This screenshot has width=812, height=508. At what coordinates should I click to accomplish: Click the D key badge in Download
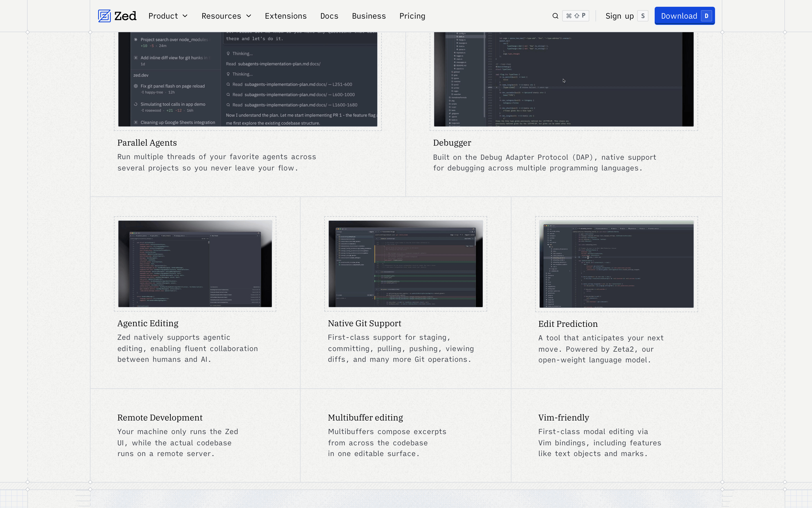pos(706,16)
